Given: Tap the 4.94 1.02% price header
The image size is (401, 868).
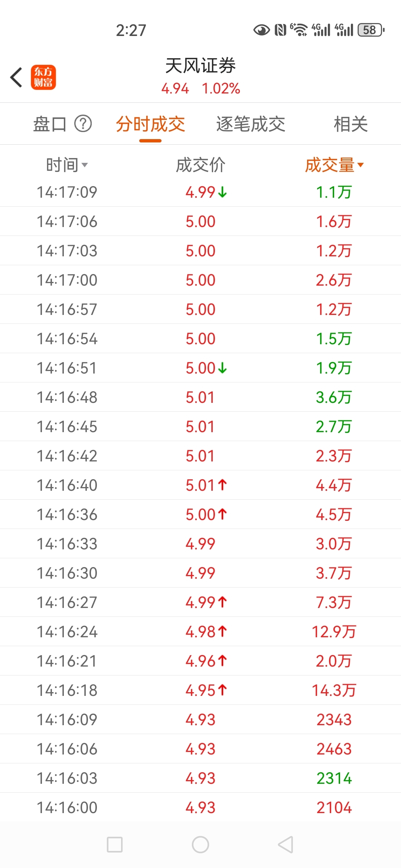Looking at the screenshot, I should 200,89.
